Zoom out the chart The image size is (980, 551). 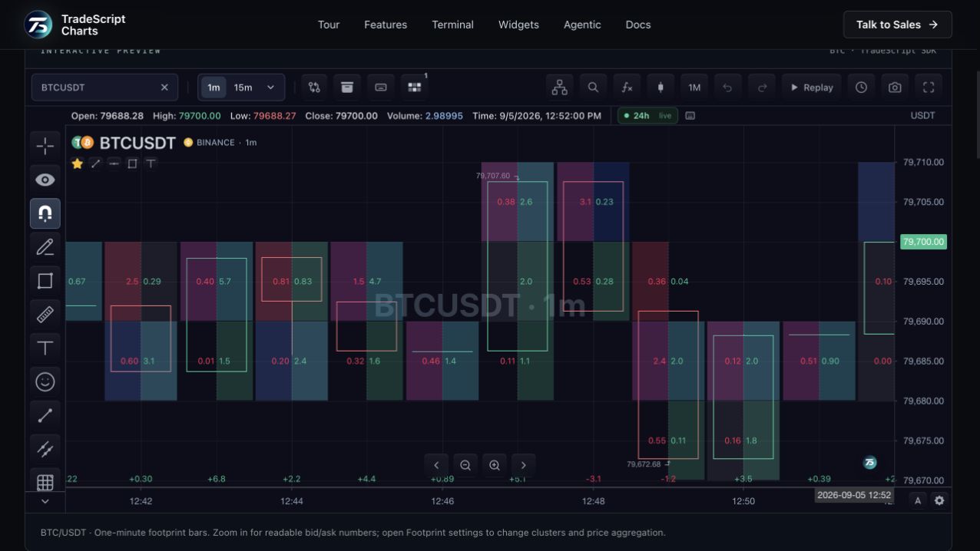click(465, 465)
